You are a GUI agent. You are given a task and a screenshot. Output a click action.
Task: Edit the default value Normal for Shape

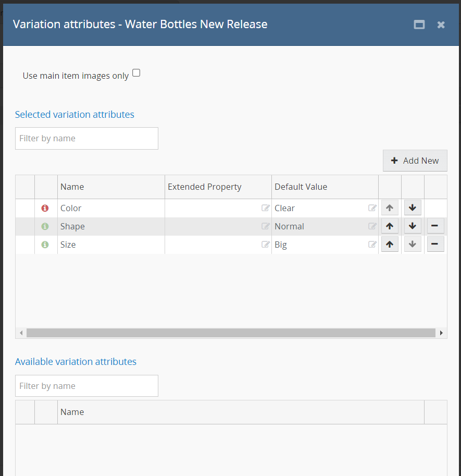[x=372, y=226]
